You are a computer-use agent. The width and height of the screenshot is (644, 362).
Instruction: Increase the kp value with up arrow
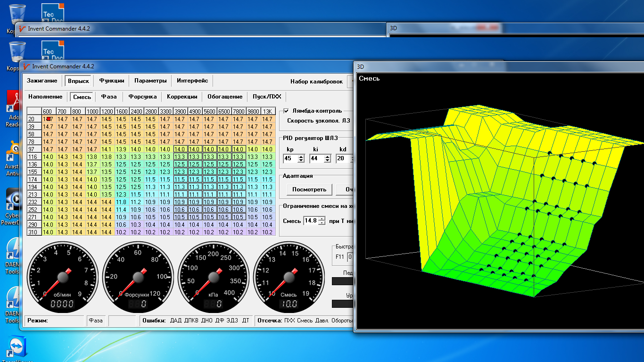click(x=301, y=156)
